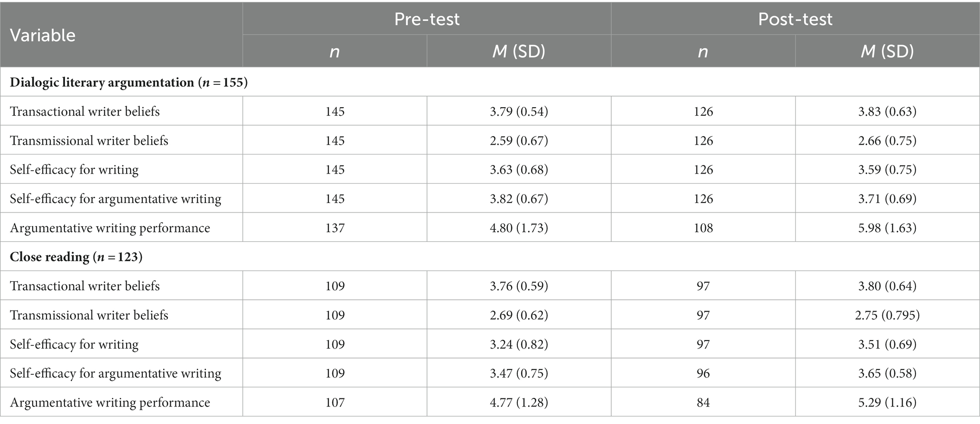Image resolution: width=980 pixels, height=424 pixels.
Task: Click the pre-test n value 137
Action: 335,228
